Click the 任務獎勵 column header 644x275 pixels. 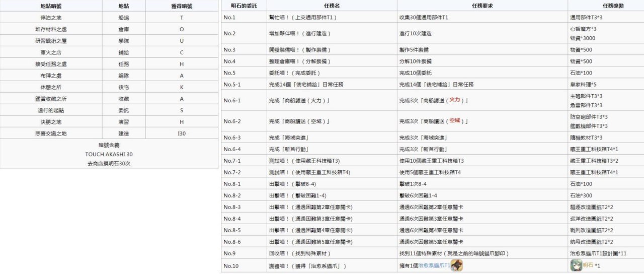pyautogui.click(x=605, y=6)
